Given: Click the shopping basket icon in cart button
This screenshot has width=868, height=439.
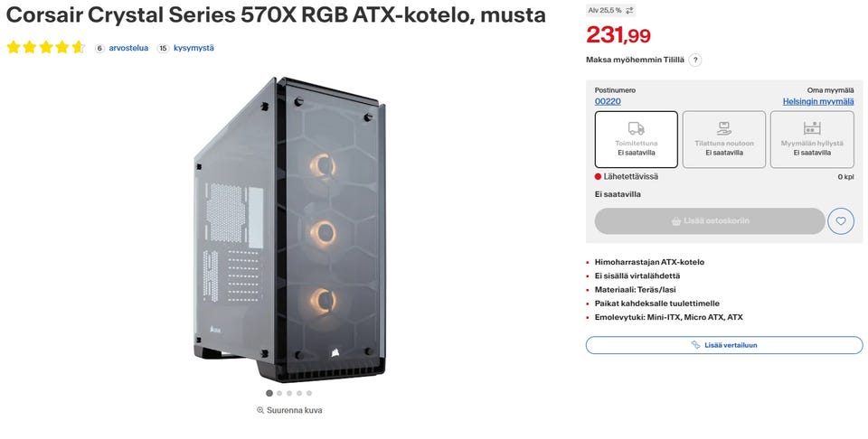Looking at the screenshot, I should 676,221.
